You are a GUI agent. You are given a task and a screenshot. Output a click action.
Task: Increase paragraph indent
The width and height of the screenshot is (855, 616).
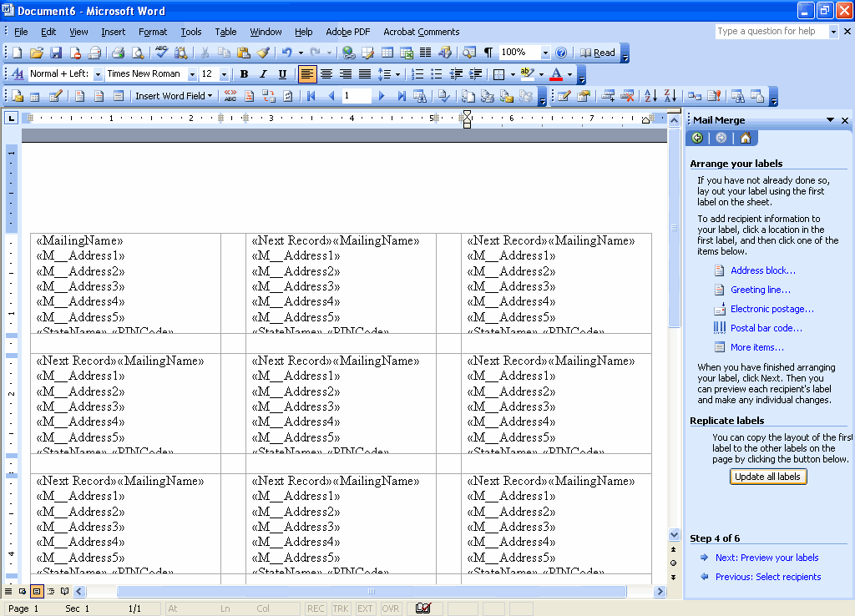pyautogui.click(x=475, y=74)
